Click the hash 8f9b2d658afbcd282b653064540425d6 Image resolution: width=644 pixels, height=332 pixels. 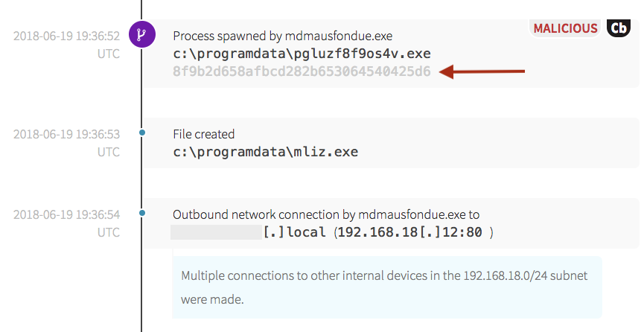point(302,72)
